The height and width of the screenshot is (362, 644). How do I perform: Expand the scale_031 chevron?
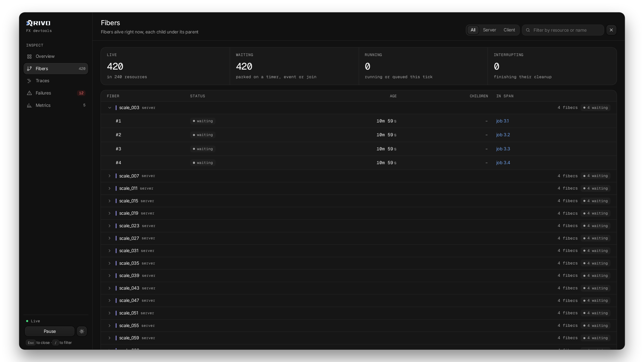(110, 251)
